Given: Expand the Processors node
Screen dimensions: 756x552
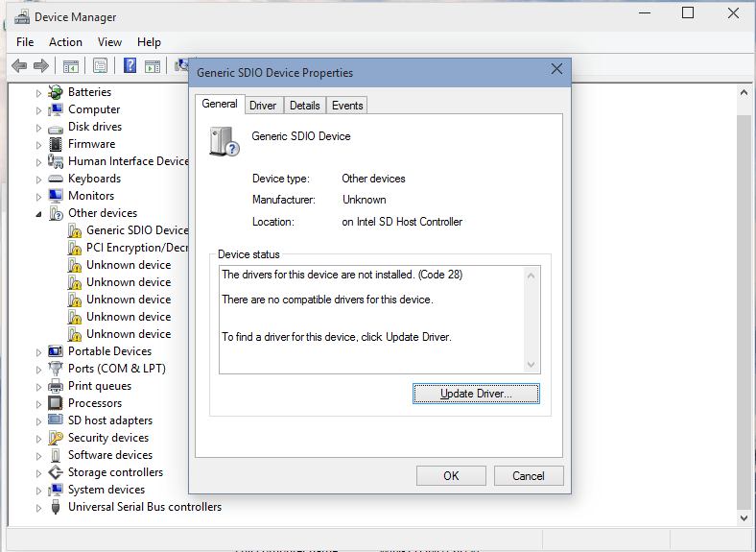Looking at the screenshot, I should [38, 404].
